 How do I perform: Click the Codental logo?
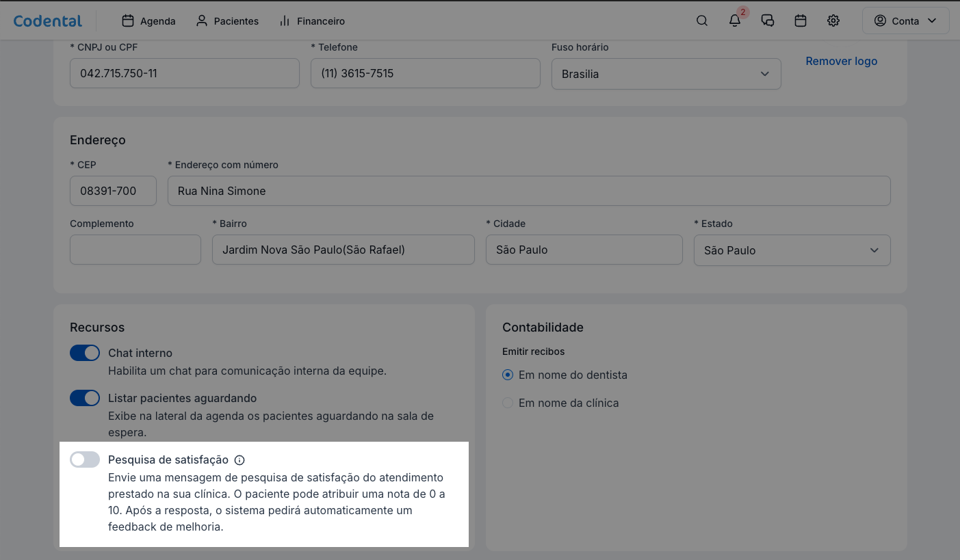click(48, 21)
